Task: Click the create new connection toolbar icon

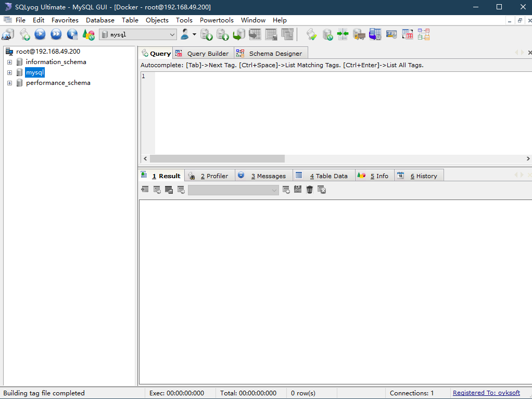Action: (x=8, y=34)
